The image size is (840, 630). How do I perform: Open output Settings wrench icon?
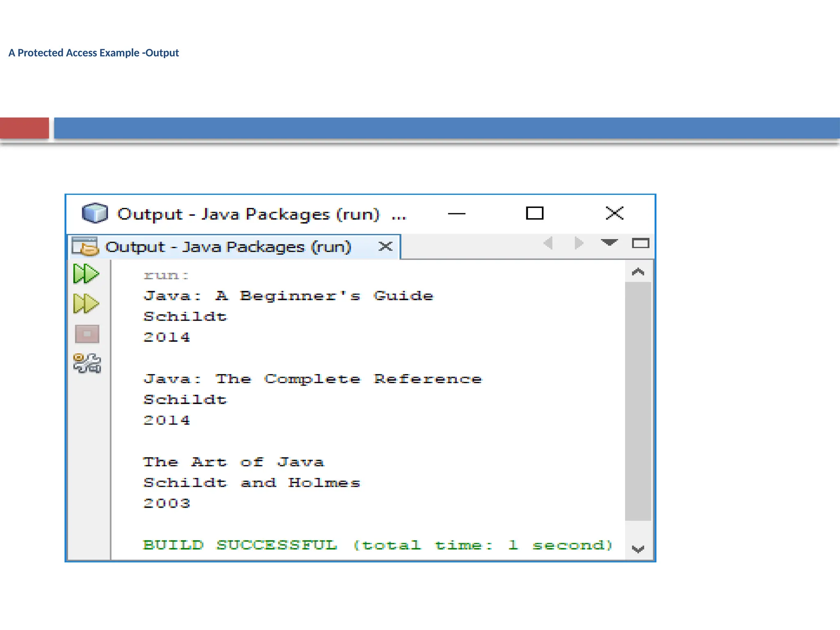tap(87, 363)
